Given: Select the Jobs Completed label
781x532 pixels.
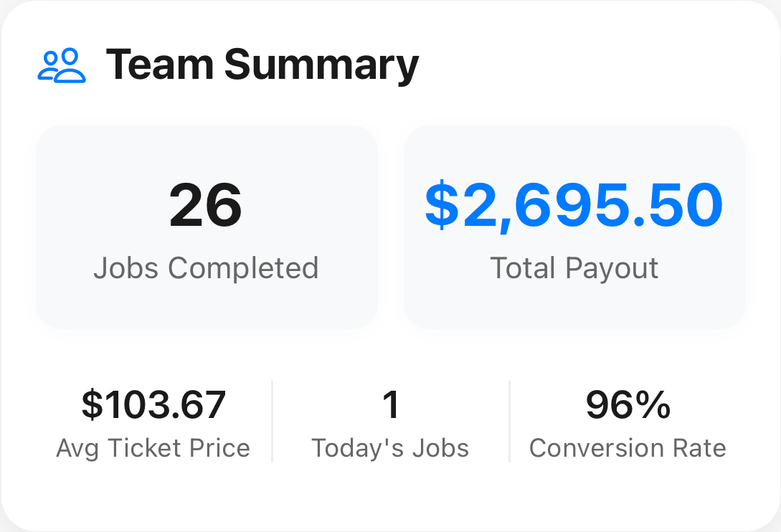Looking at the screenshot, I should click(x=206, y=268).
